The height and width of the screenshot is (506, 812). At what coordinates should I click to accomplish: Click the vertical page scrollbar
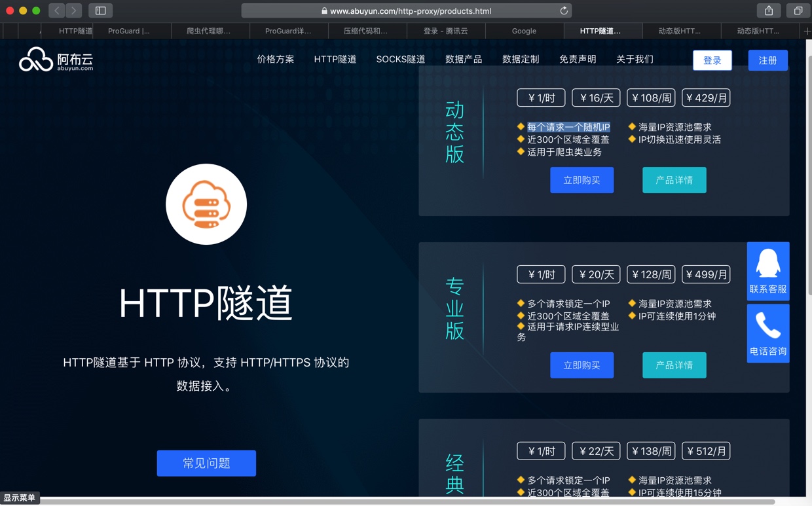[809, 177]
